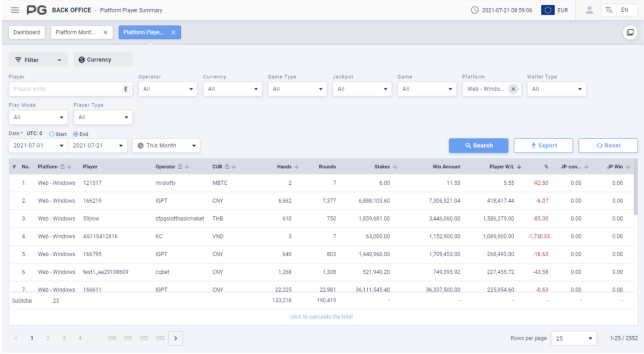Screen dimensions: 644x354
Task: Switch to the Dashboard tab
Action: click(27, 32)
